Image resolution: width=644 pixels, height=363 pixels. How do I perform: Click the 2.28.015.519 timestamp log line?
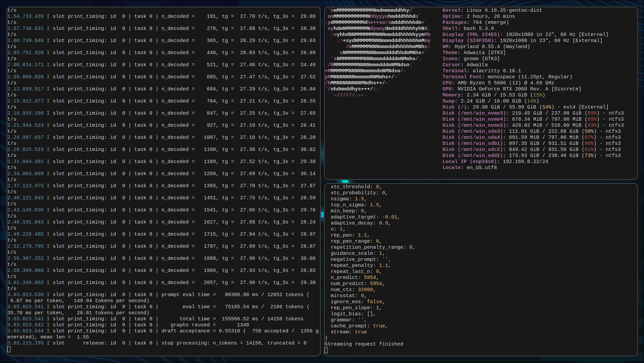(162, 153)
